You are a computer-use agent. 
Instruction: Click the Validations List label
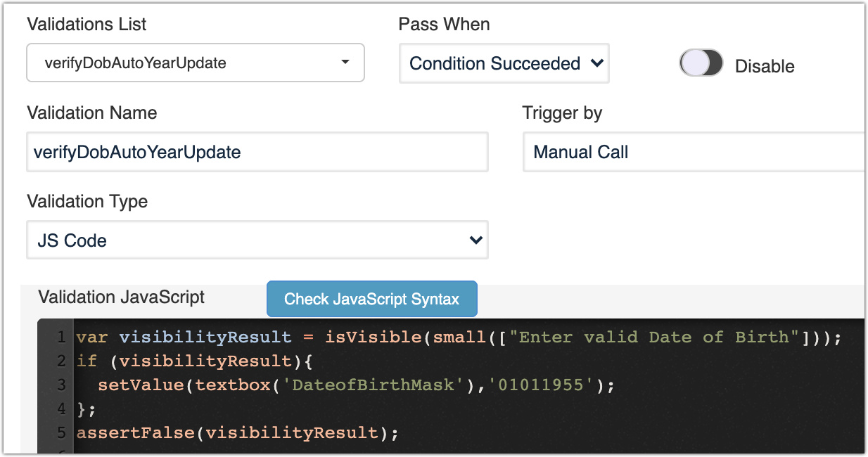(x=86, y=24)
